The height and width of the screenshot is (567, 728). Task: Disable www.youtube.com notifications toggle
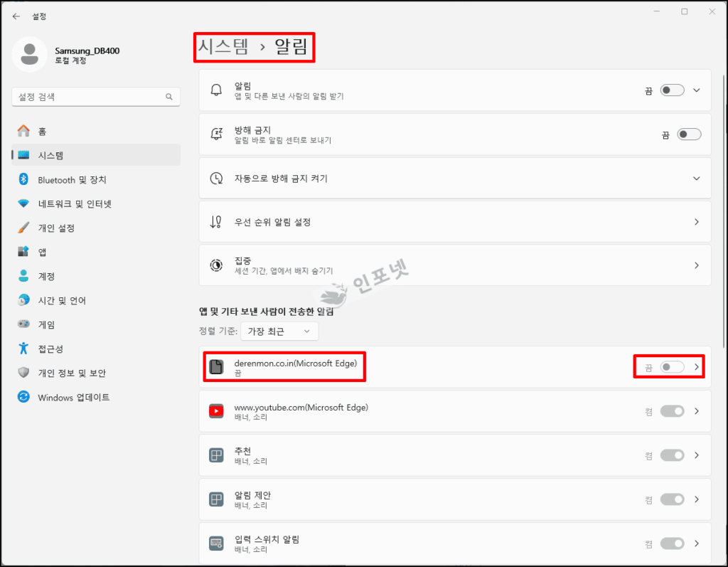pyautogui.click(x=673, y=411)
